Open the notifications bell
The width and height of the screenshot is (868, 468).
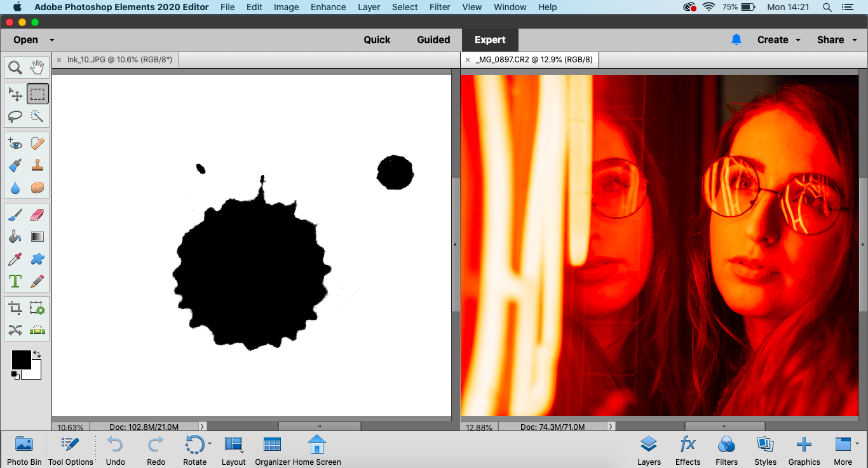tap(736, 39)
